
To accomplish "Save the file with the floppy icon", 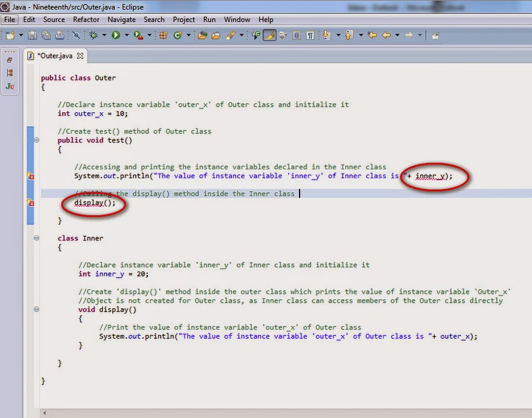I will coord(32,36).
